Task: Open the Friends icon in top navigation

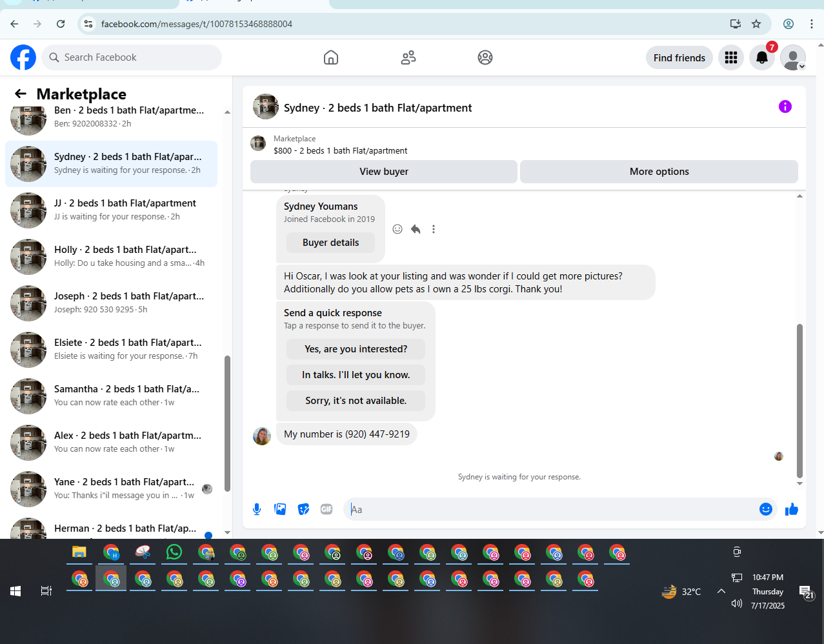Action: [x=408, y=57]
